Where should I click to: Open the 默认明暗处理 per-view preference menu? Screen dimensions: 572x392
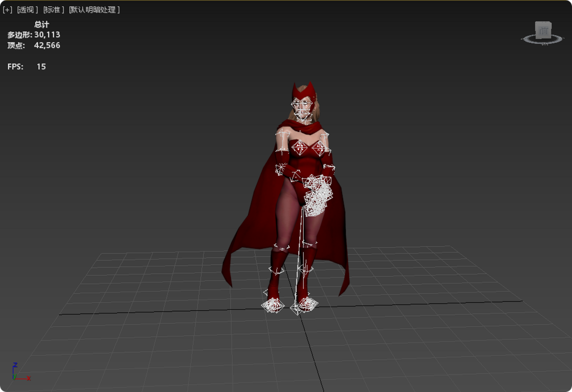pyautogui.click(x=94, y=10)
